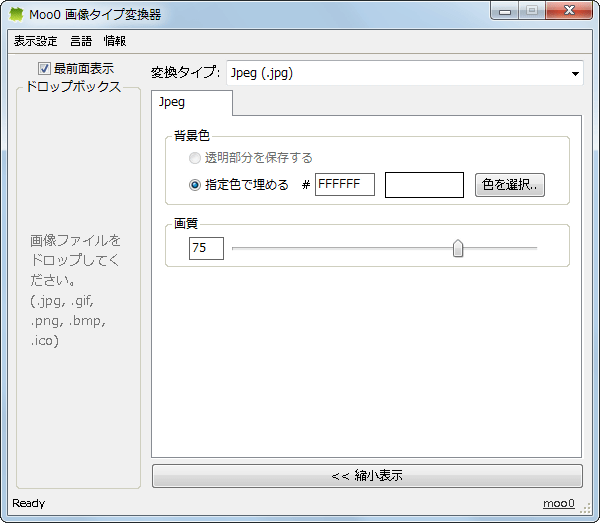
Task: Toggle the 最前面表示 checkbox
Action: pos(44,69)
